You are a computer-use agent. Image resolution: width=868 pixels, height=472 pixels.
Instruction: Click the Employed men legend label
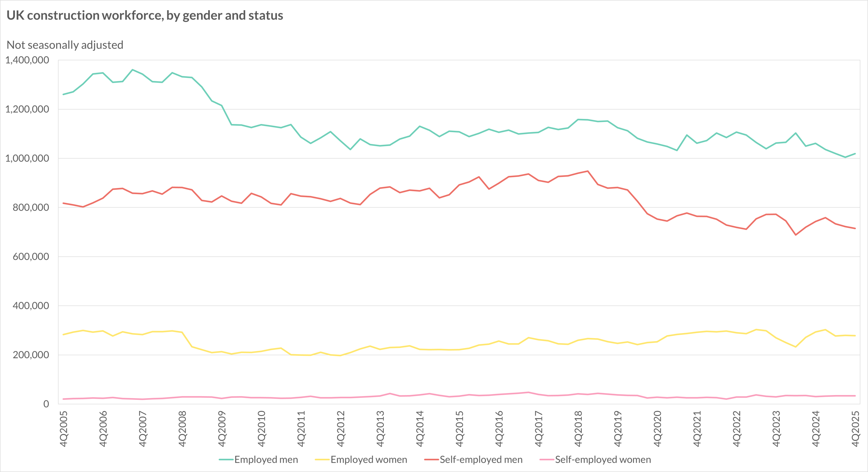(266, 459)
